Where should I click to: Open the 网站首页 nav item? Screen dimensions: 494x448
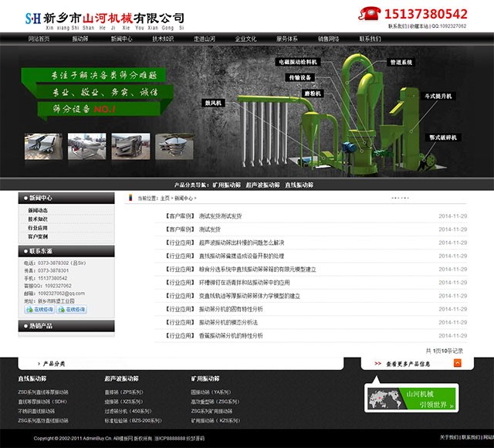pos(39,39)
